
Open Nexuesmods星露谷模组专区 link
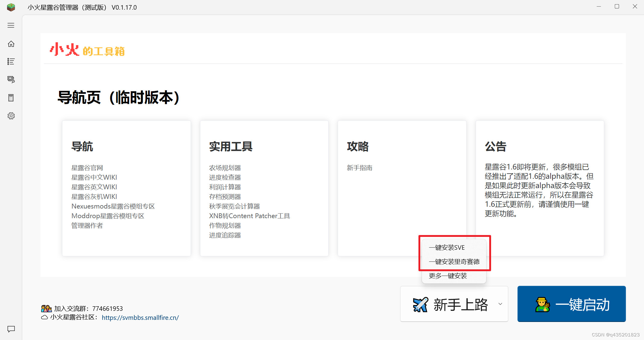click(113, 206)
